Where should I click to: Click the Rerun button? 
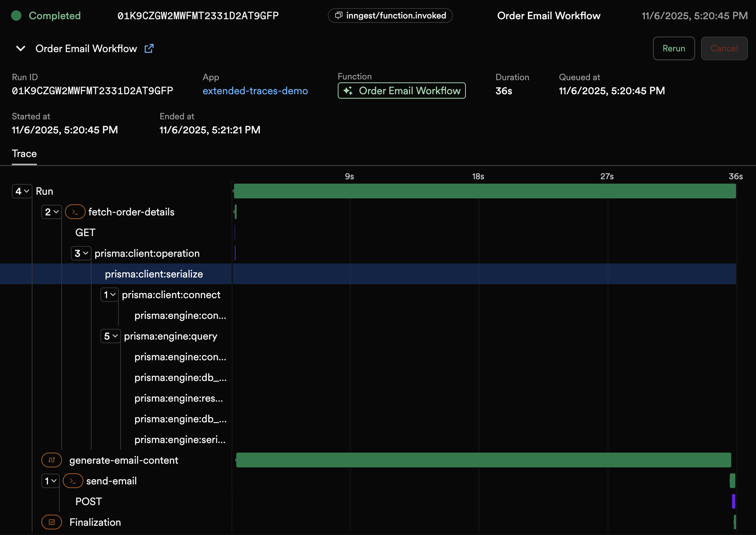tap(673, 48)
